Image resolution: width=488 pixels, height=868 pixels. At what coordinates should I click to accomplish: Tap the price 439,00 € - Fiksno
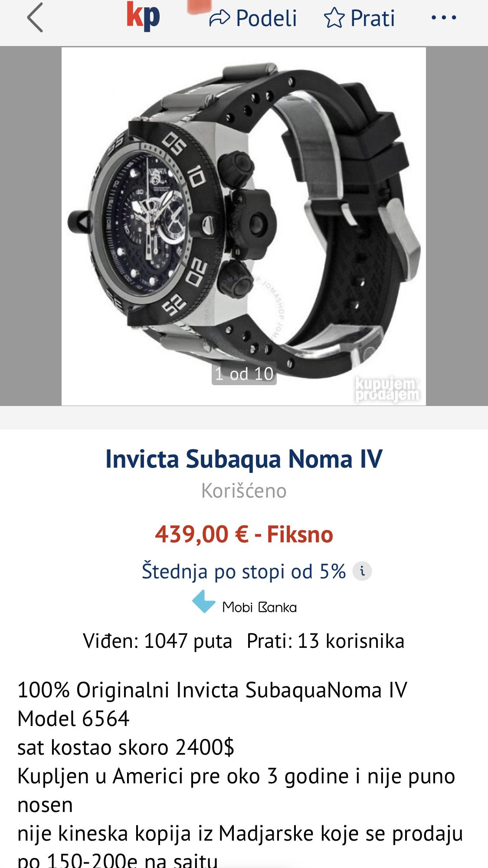[244, 534]
